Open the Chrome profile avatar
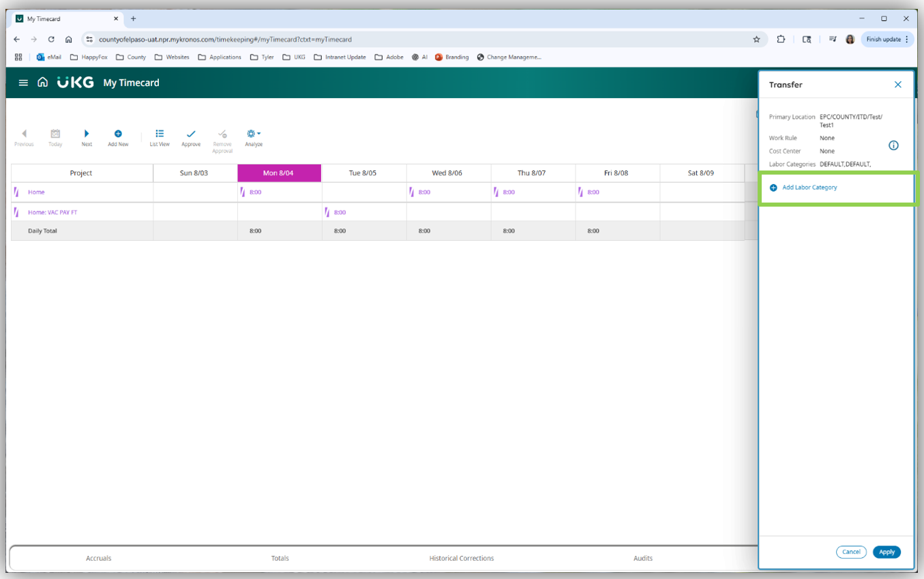The width and height of the screenshot is (924, 579). point(850,40)
